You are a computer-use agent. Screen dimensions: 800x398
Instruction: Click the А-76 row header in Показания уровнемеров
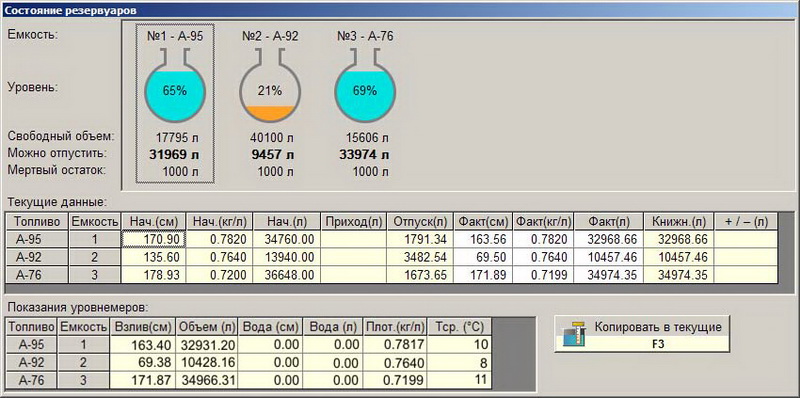point(32,381)
